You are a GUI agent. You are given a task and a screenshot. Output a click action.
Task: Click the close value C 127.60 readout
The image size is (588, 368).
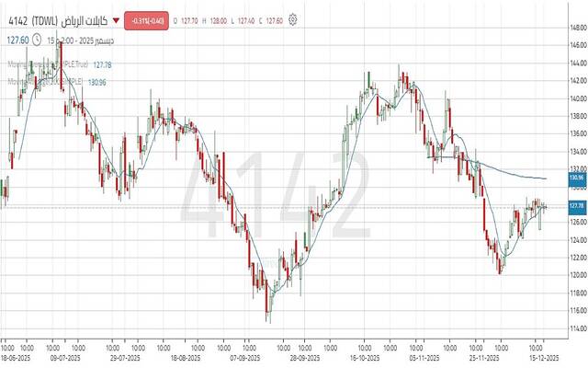click(271, 19)
